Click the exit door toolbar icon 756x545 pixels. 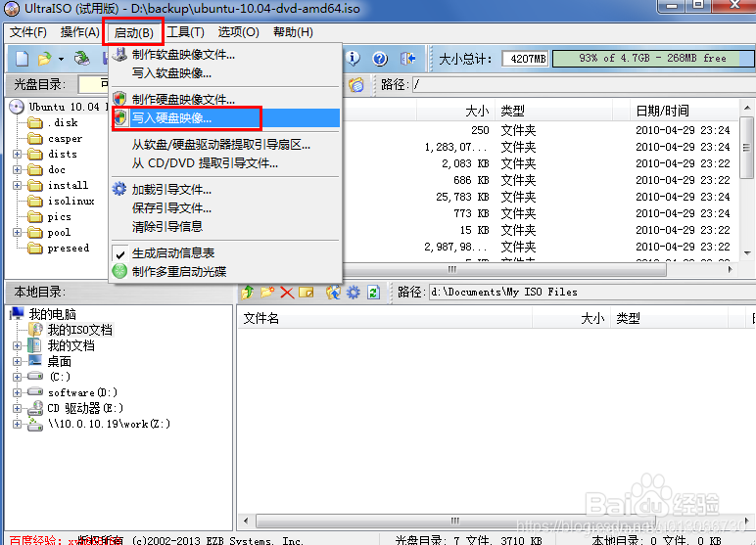[408, 59]
